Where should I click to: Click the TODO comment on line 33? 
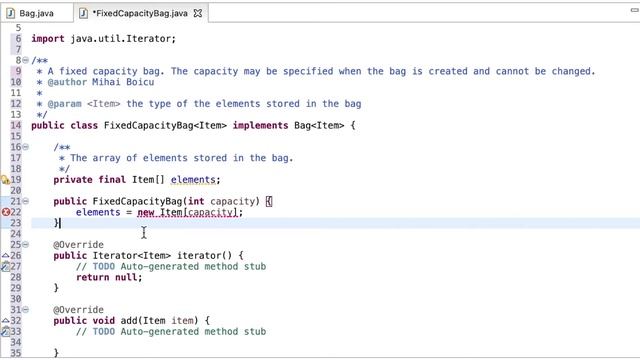171,331
